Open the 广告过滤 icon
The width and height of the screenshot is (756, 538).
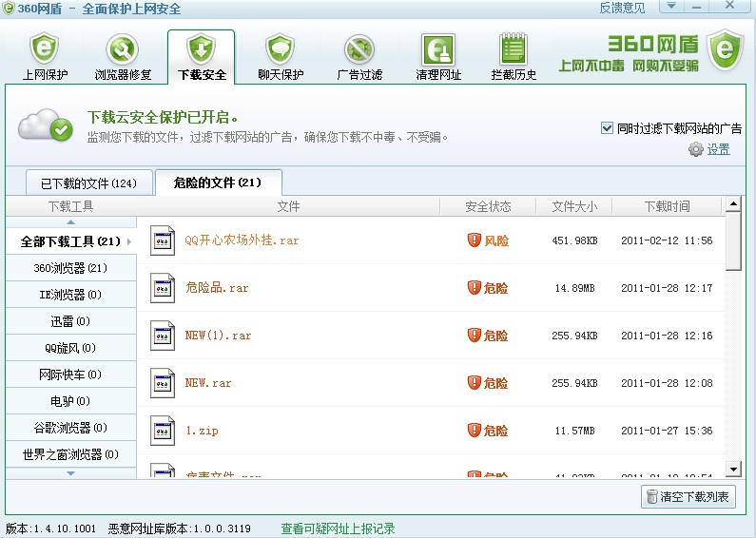tap(359, 49)
